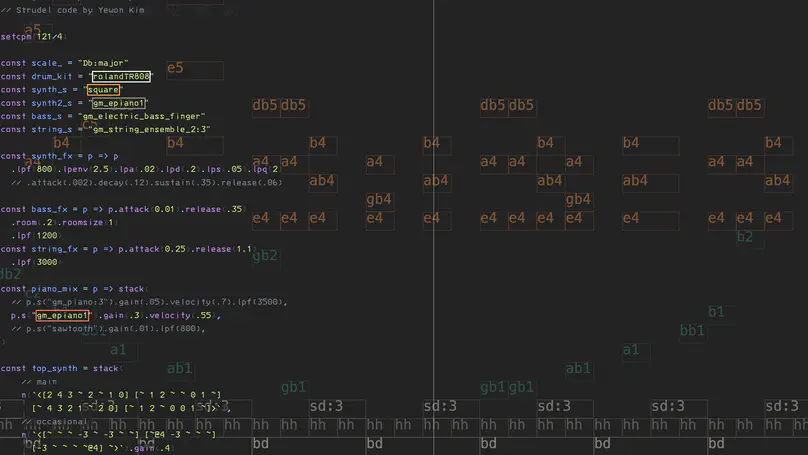Click the "// main" comment
This screenshot has width=808, height=455.
[39, 382]
